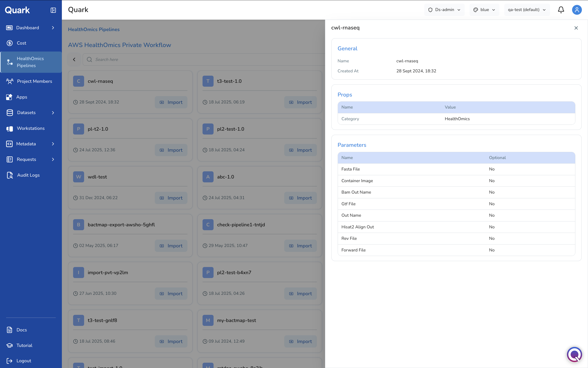The image size is (588, 368).
Task: Click the back arrow button
Action: pyautogui.click(x=74, y=59)
